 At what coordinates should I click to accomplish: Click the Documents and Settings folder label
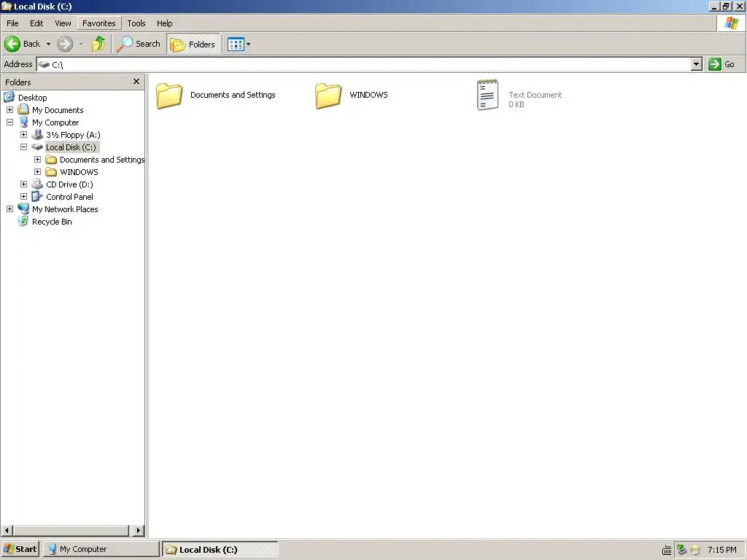tap(233, 95)
